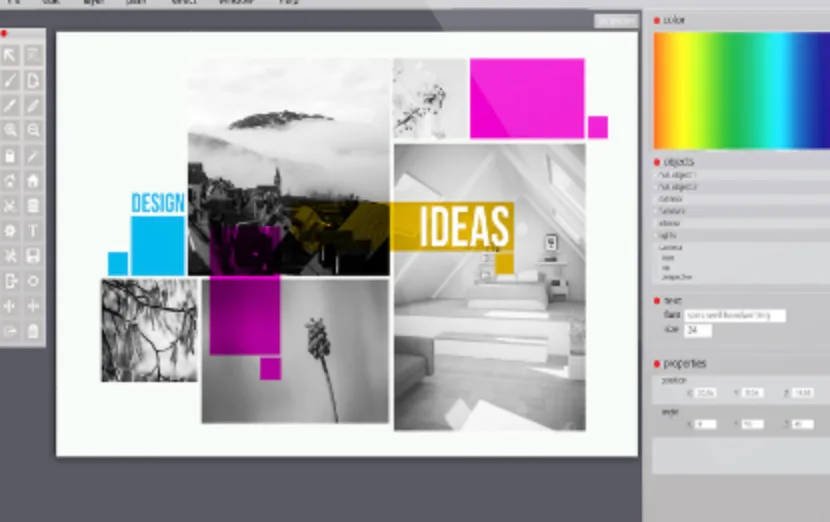Select the tree branches photo at bottom left
This screenshot has width=830, height=522.
click(x=149, y=330)
